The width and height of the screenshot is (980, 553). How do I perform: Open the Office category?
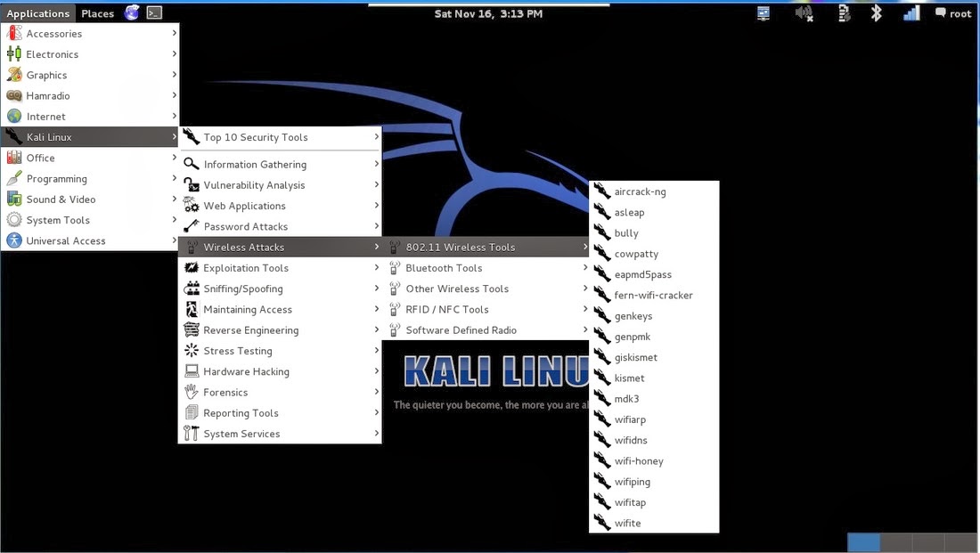tap(90, 159)
